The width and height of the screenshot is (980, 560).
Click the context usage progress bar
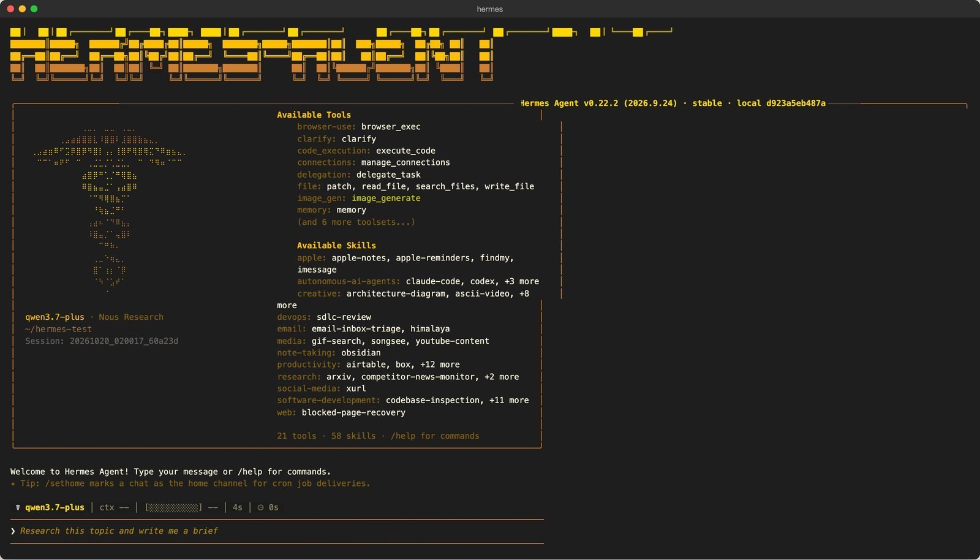coord(173,507)
